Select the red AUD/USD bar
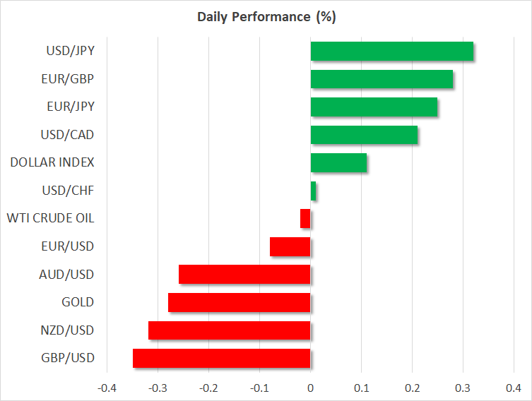Screen dimensions: 532x401 click(x=244, y=275)
